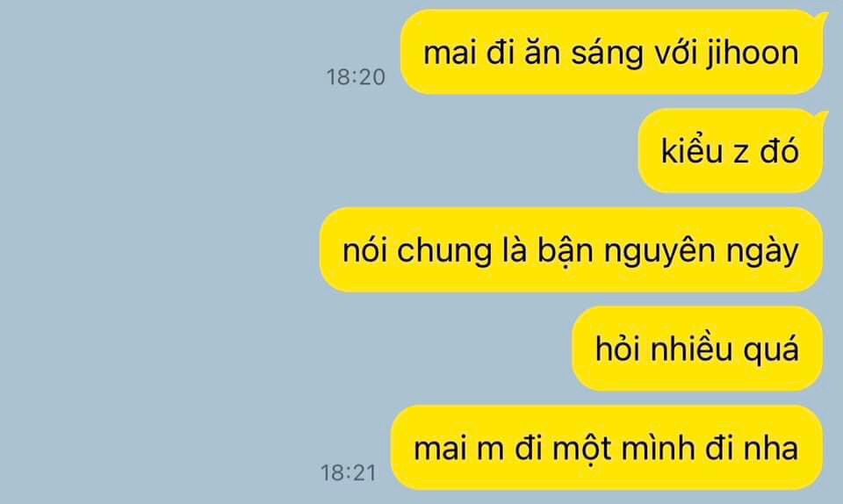The image size is (843, 504).
Task: Click the tail of the first message bubble
Action: coord(820,18)
